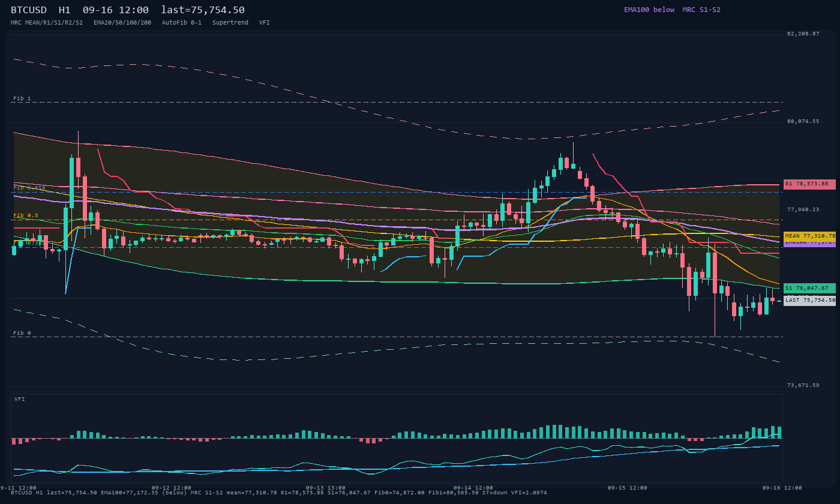840x504 pixels.
Task: Click the 'Fib 0' level label
Action: coord(22,333)
